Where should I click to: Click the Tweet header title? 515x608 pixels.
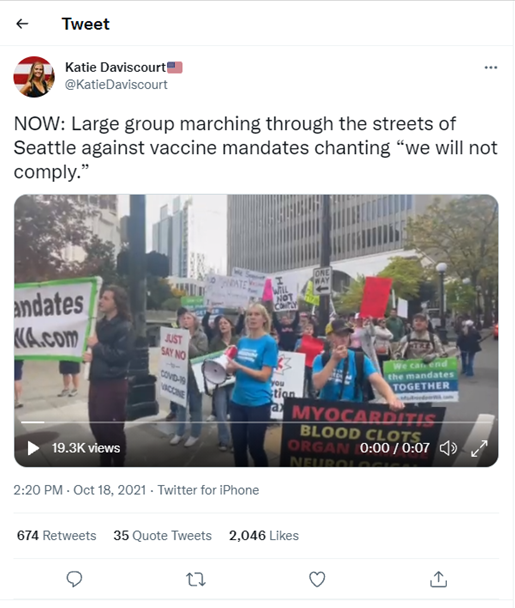[86, 24]
